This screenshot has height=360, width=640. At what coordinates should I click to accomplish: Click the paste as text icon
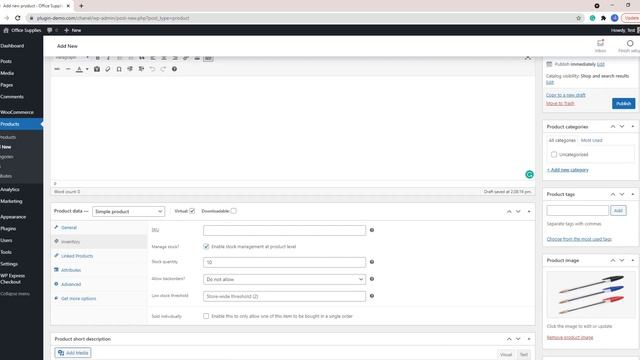point(97,69)
